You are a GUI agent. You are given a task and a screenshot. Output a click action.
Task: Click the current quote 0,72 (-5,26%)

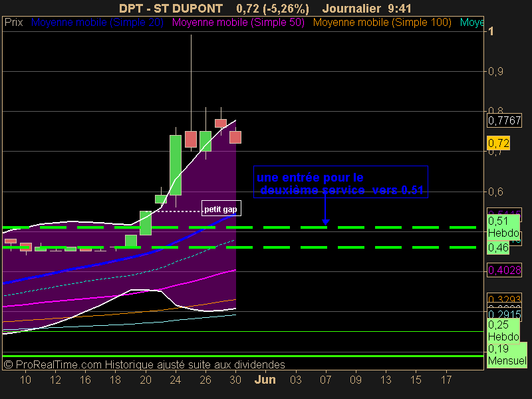(273, 9)
